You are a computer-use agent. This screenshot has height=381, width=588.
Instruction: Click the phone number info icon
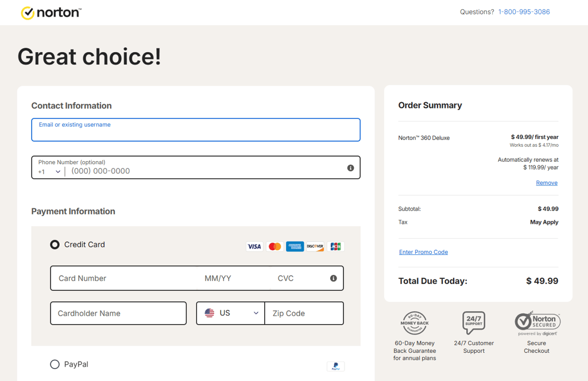tap(351, 168)
